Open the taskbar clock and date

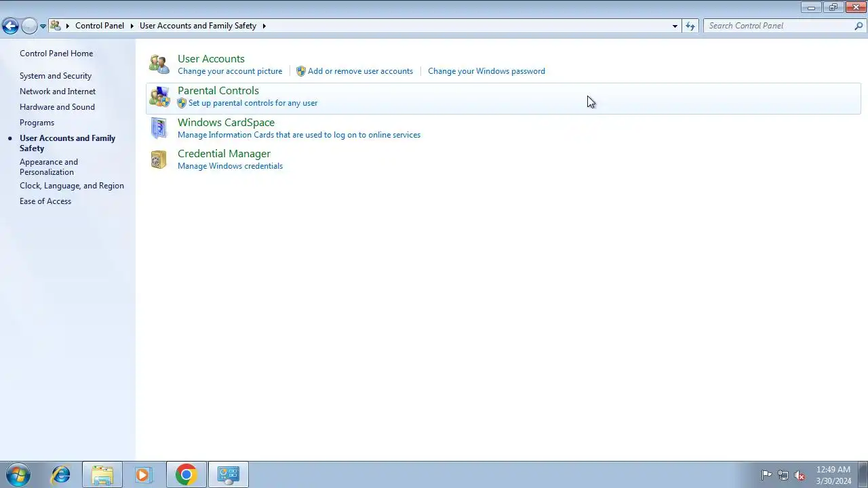(x=833, y=475)
